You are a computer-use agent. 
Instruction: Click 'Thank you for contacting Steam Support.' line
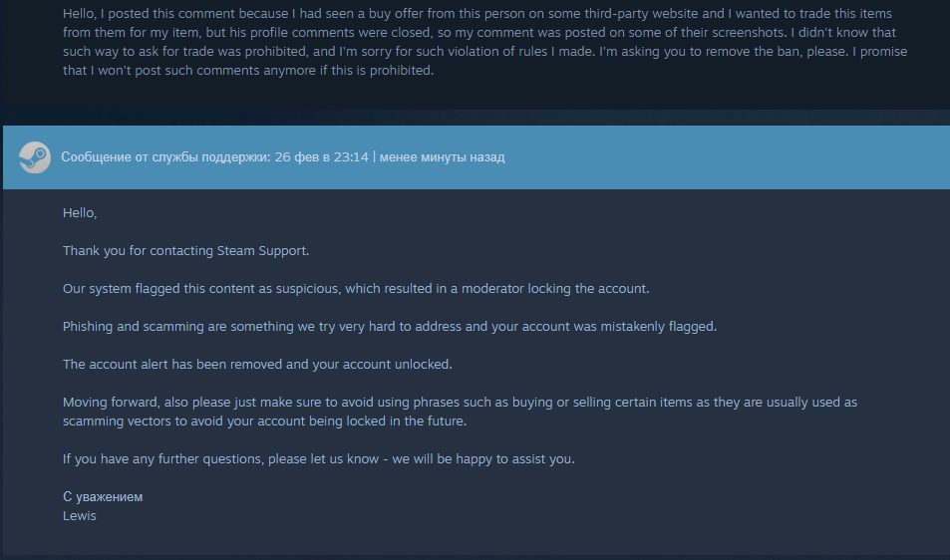(x=186, y=251)
